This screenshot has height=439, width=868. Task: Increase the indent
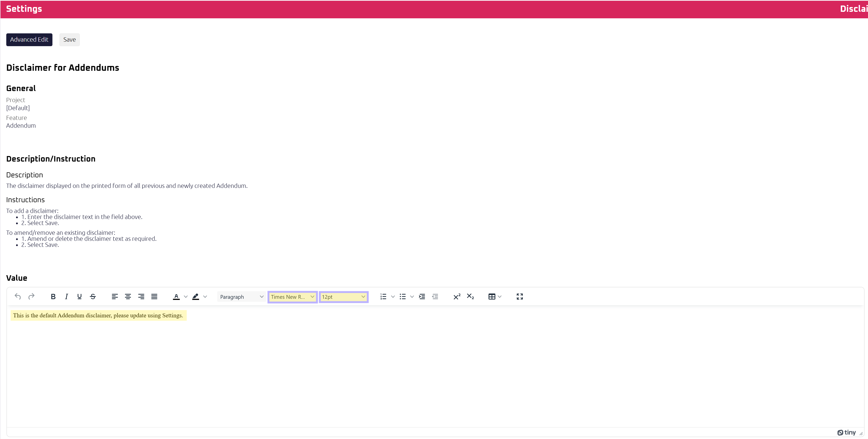(422, 297)
